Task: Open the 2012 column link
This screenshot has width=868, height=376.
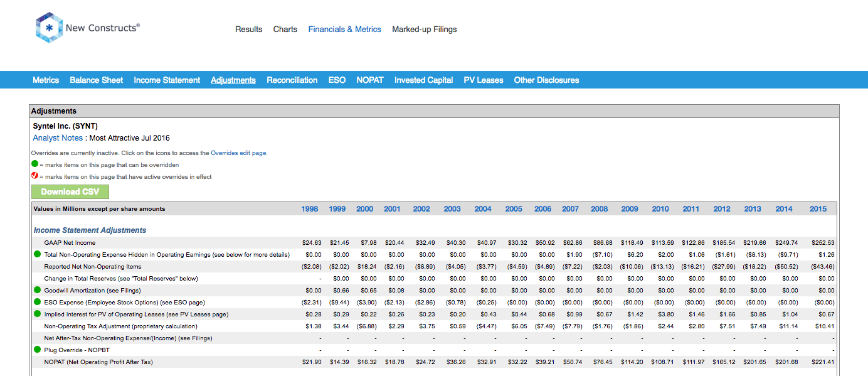Action: [x=722, y=209]
